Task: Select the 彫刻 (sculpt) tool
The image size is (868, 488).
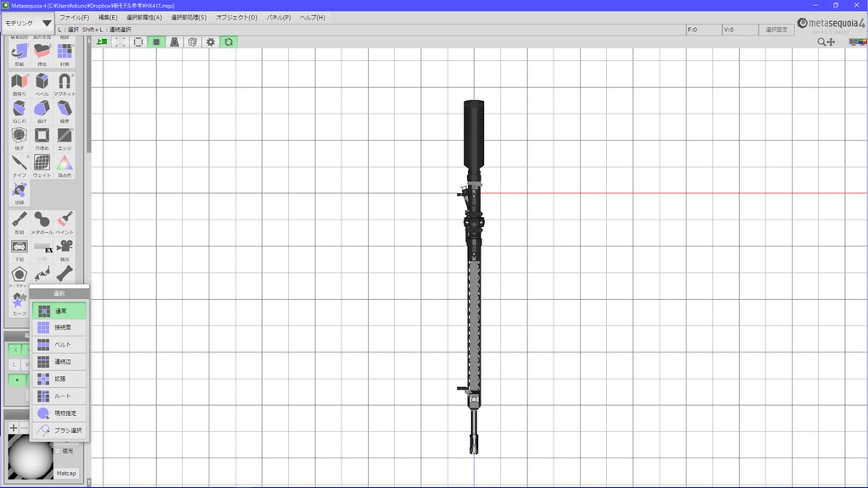Action: click(x=19, y=223)
